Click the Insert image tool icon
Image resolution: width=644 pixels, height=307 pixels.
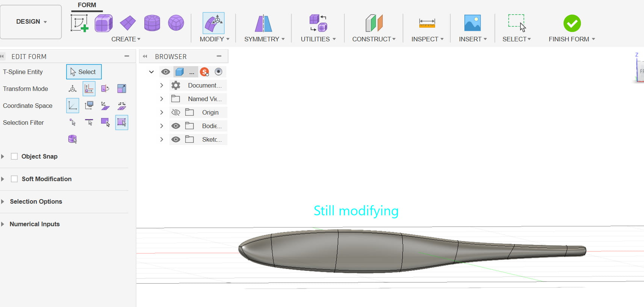pyautogui.click(x=472, y=23)
